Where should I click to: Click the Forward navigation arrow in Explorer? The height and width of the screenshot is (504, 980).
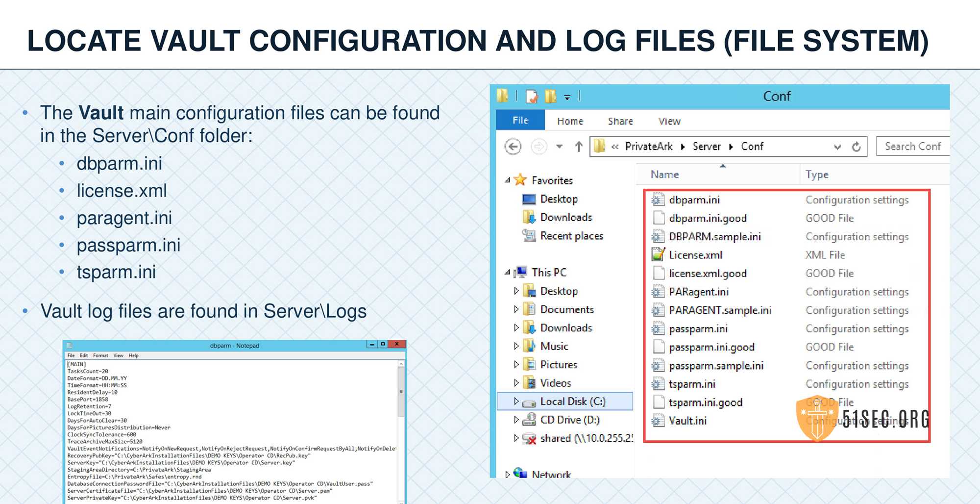click(539, 147)
